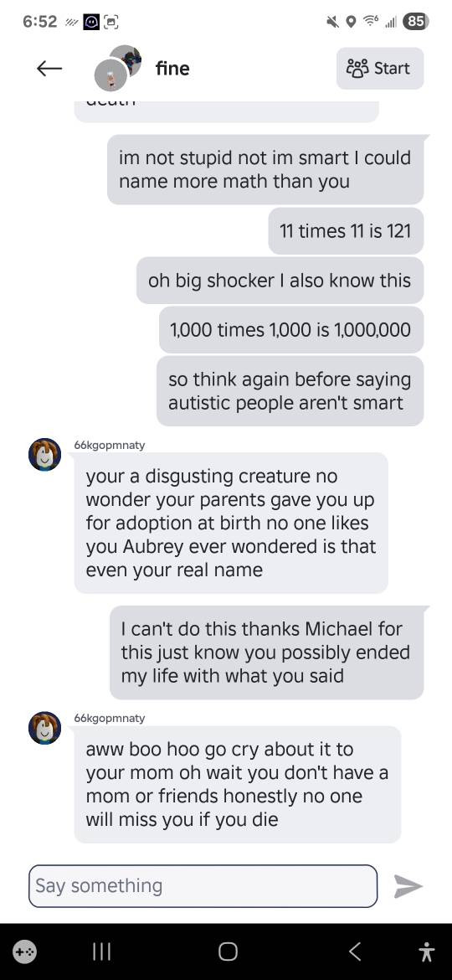Click the Start party button
Viewport: 452px width, 980px height.
(x=379, y=68)
